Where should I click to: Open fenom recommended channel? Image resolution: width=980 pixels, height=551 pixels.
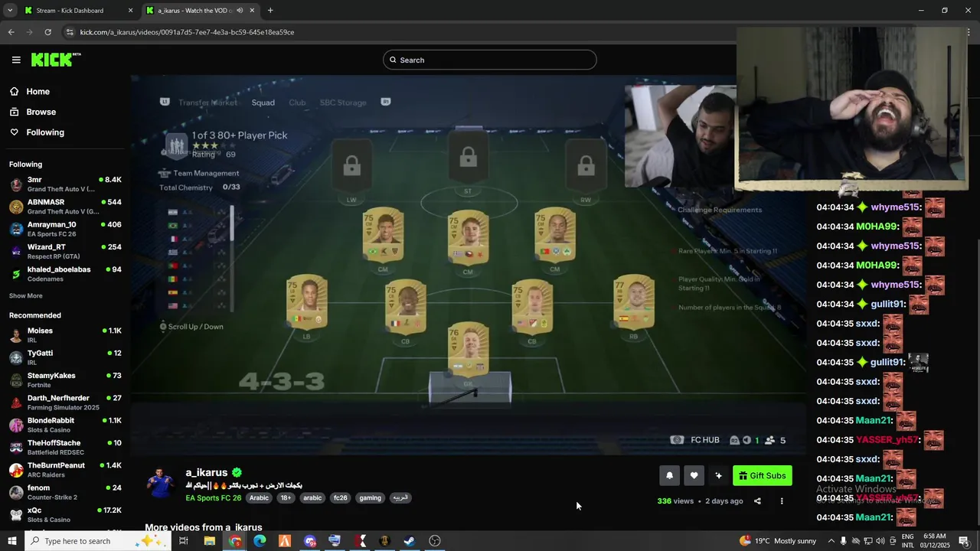[64, 492]
